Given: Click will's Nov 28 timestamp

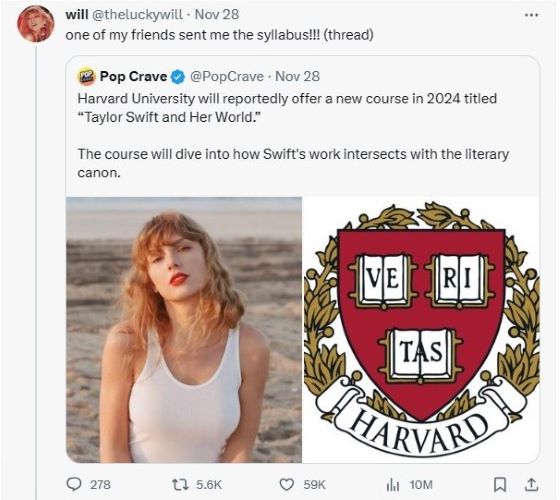Looking at the screenshot, I should coord(217,14).
